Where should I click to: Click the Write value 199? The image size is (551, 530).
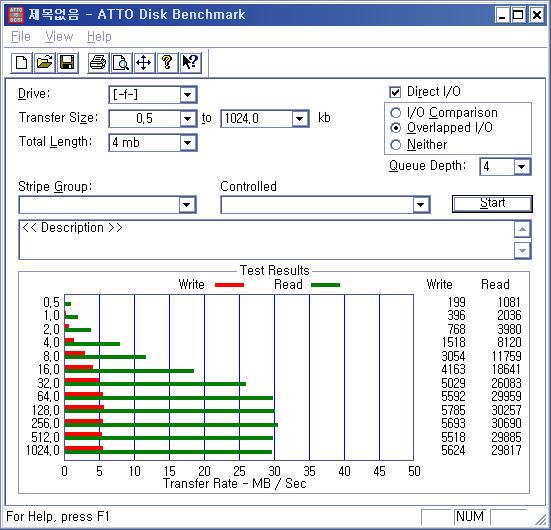coord(456,302)
